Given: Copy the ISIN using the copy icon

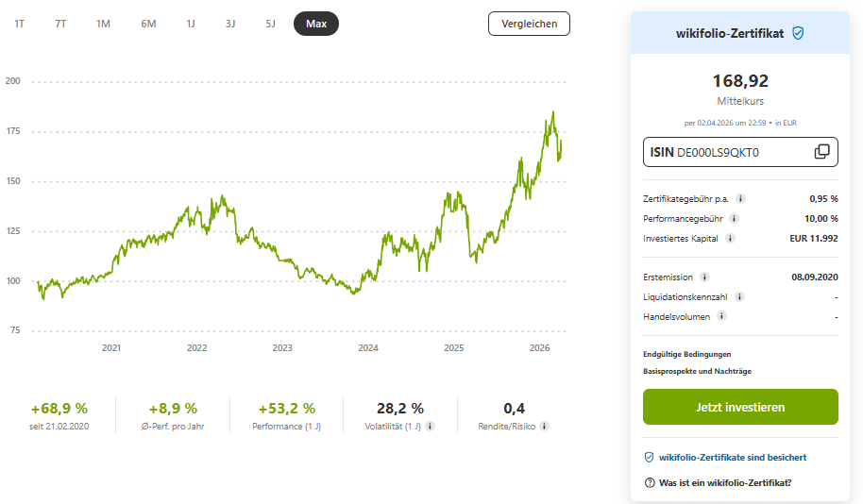Looking at the screenshot, I should 821,152.
